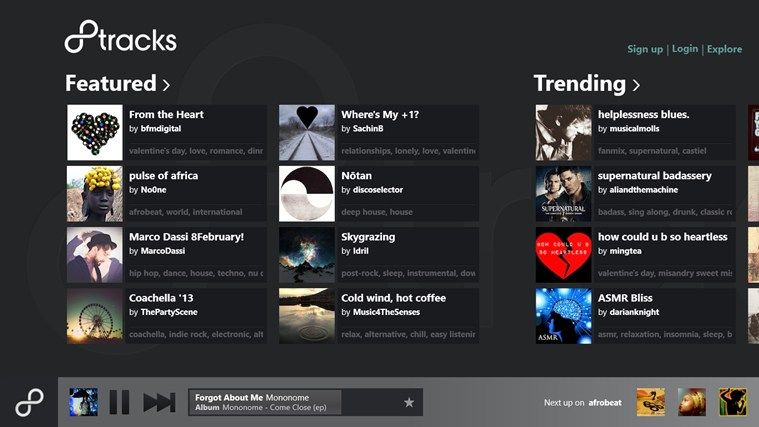Open how could u b so heartless cover
The image size is (759, 427).
click(x=563, y=255)
